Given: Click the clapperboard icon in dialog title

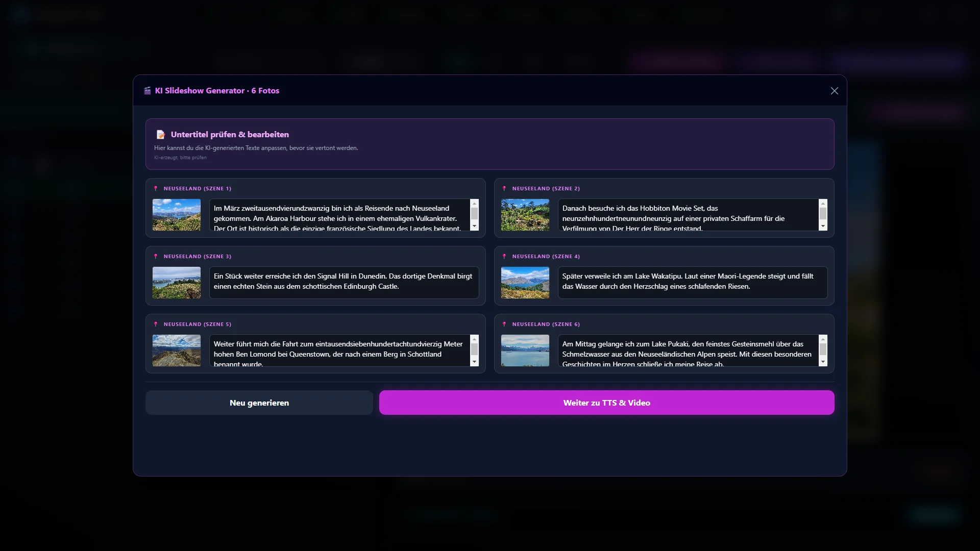Looking at the screenshot, I should [148, 91].
